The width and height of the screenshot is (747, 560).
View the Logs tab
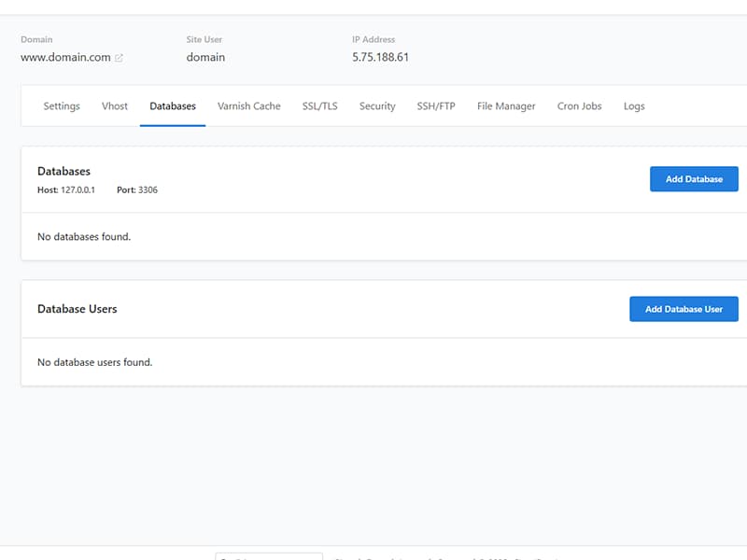(634, 106)
